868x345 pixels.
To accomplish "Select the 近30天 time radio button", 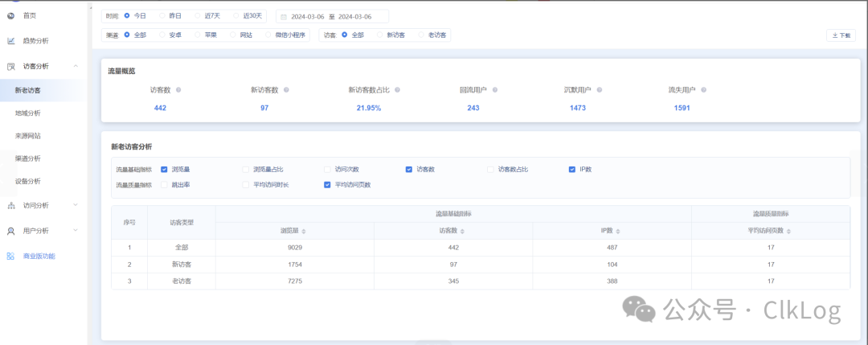I will (236, 16).
